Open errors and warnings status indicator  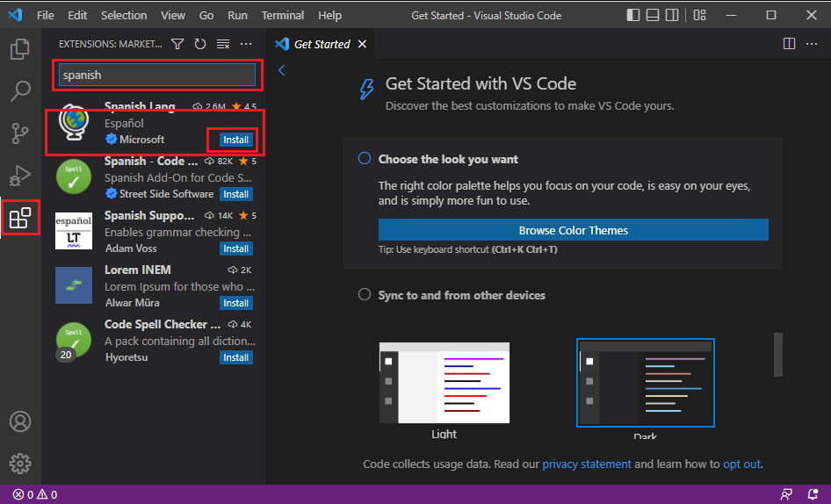pyautogui.click(x=35, y=494)
